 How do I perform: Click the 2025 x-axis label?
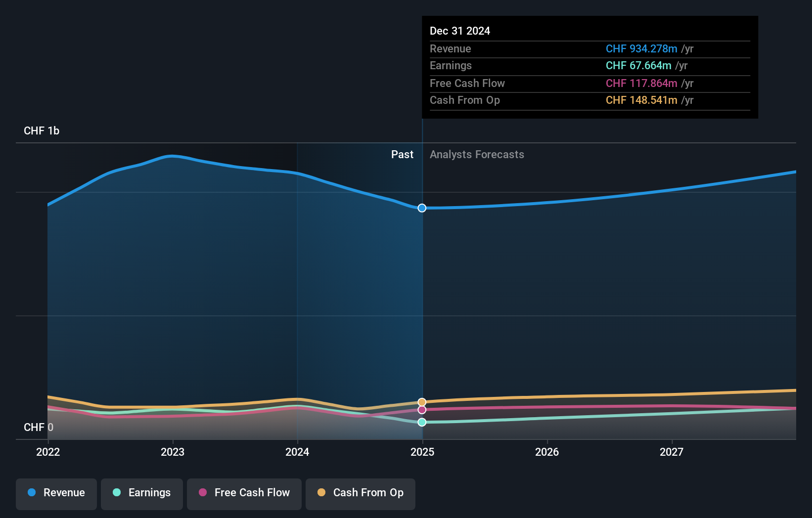(x=422, y=452)
